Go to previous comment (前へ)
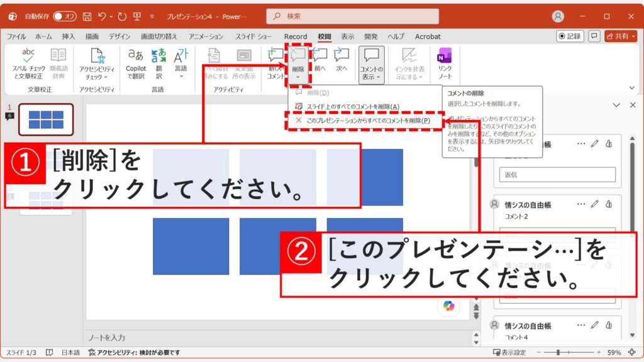 [x=320, y=60]
